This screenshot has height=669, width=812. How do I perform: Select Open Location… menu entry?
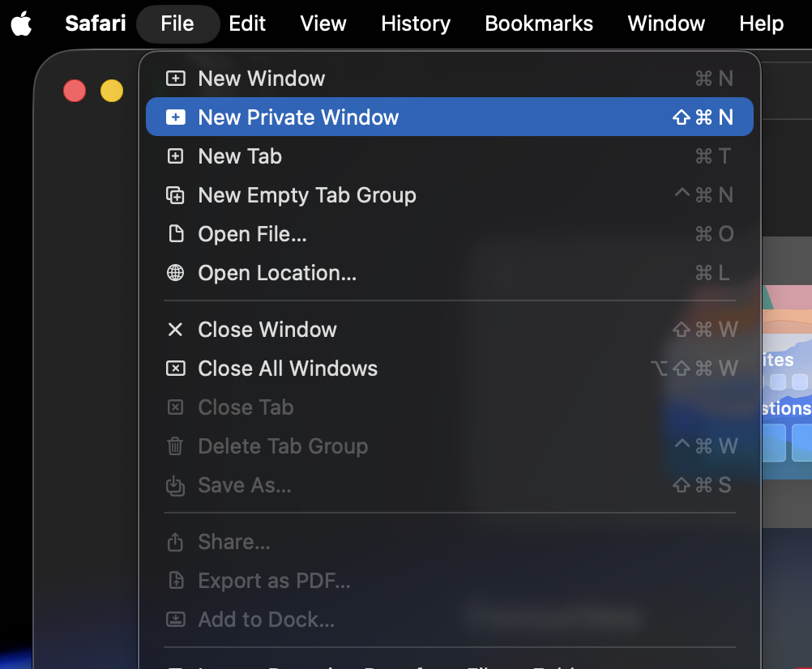[x=277, y=273]
